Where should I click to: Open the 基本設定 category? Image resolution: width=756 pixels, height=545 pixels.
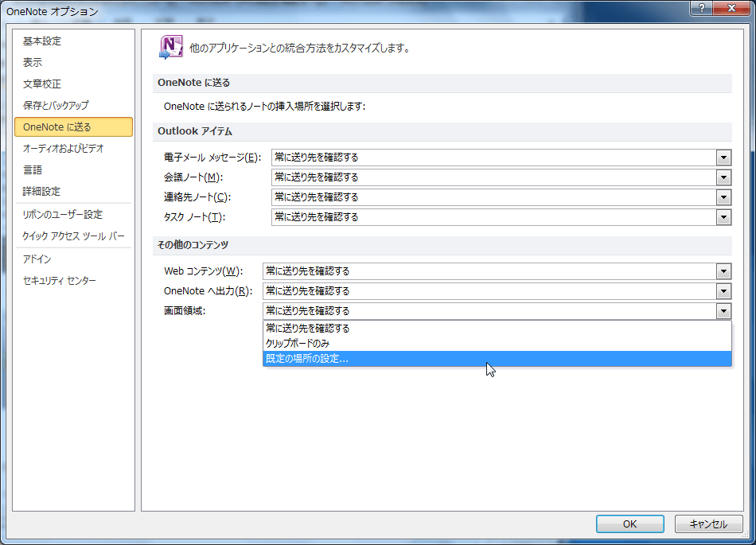coord(42,41)
